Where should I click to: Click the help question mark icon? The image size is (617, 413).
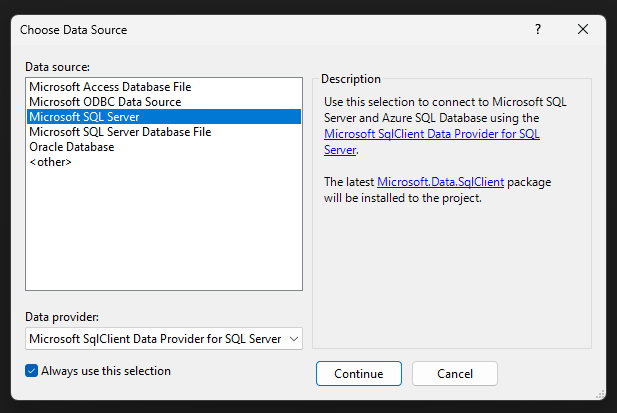click(x=537, y=30)
